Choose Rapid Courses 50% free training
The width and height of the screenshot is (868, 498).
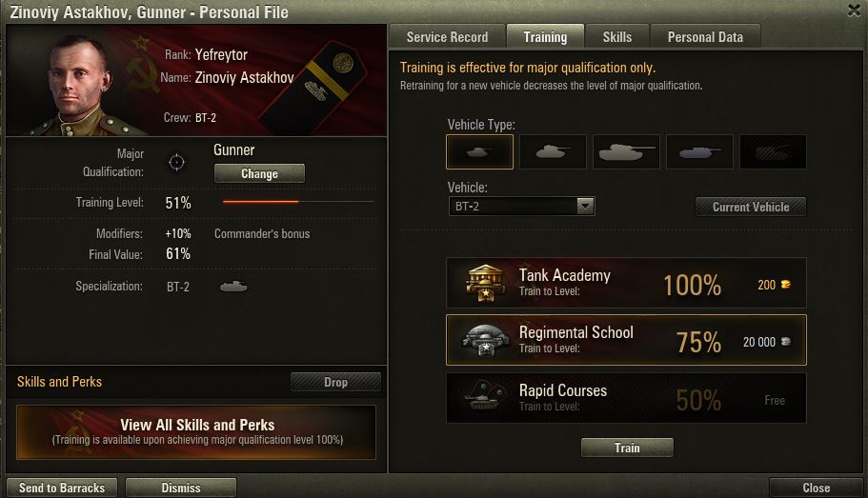[x=626, y=398]
